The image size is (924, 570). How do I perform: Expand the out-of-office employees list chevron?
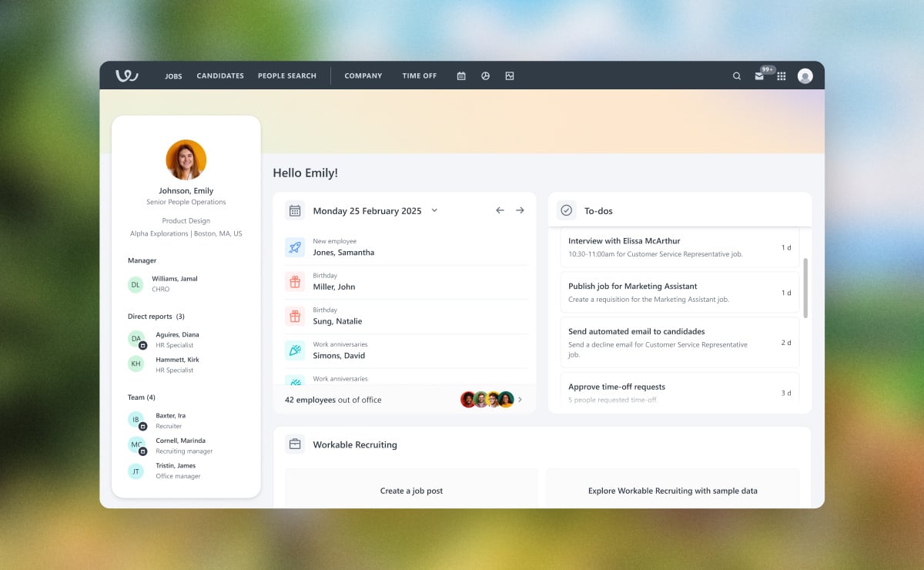point(521,399)
